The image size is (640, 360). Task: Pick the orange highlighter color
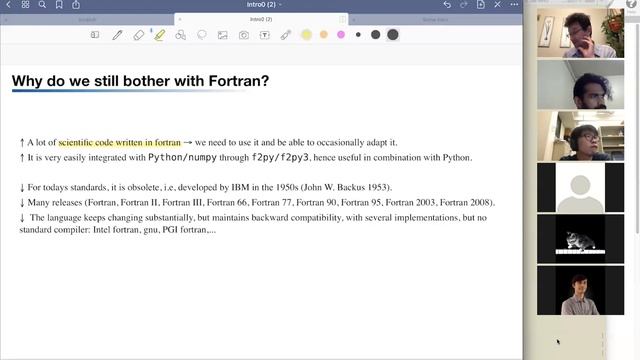click(x=324, y=35)
